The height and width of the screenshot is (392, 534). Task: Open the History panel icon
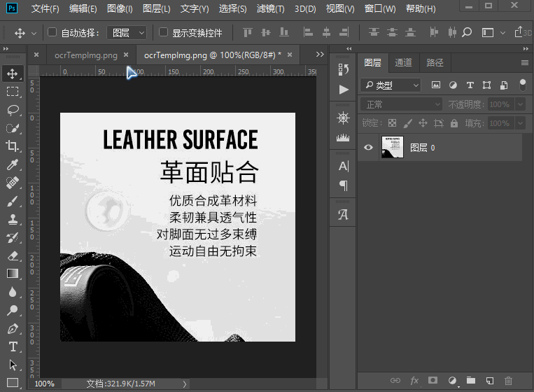click(343, 69)
